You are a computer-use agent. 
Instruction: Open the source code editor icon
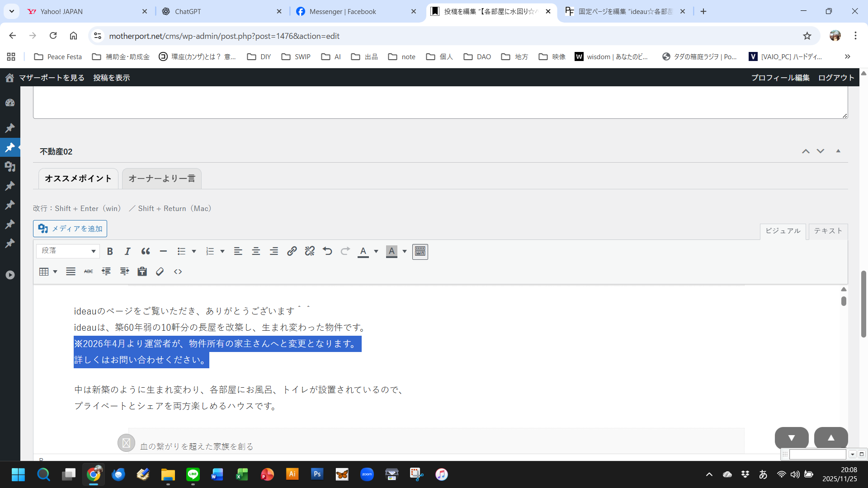click(x=178, y=272)
